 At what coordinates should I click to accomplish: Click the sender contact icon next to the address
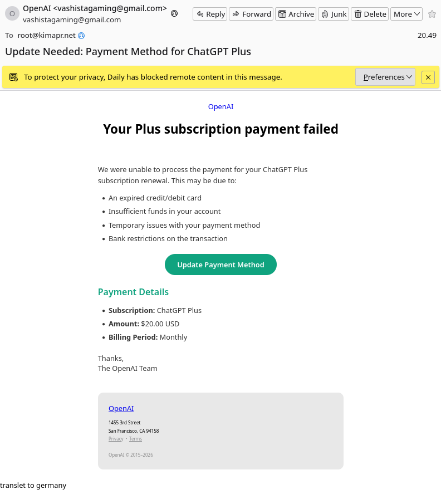click(x=174, y=13)
